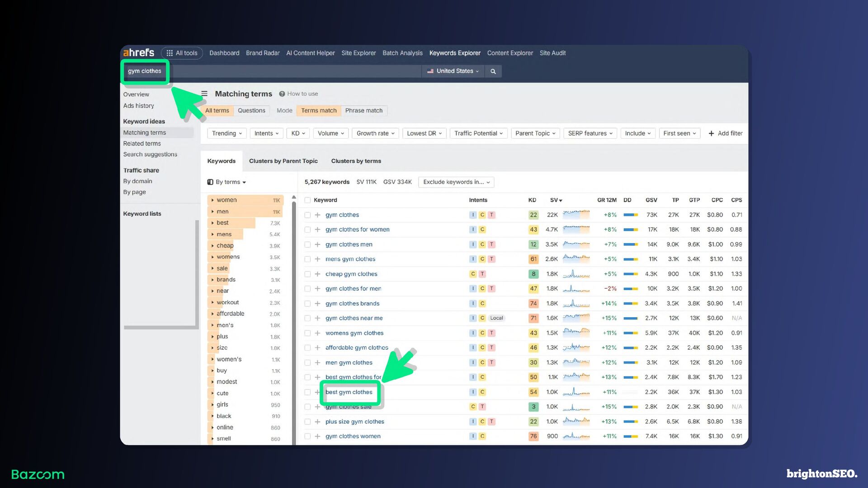Click the gym clothes search input
Image resolution: width=868 pixels, height=488 pixels.
pos(145,71)
